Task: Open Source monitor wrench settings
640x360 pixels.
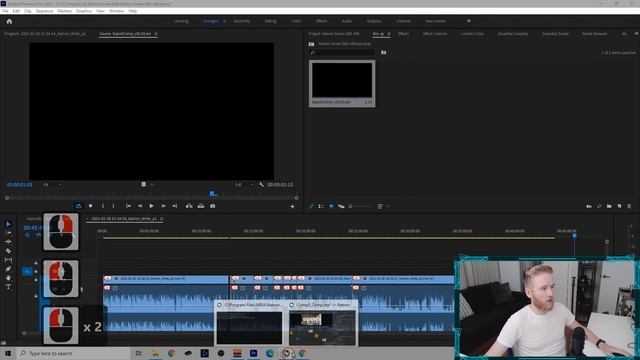Action: coord(261,184)
